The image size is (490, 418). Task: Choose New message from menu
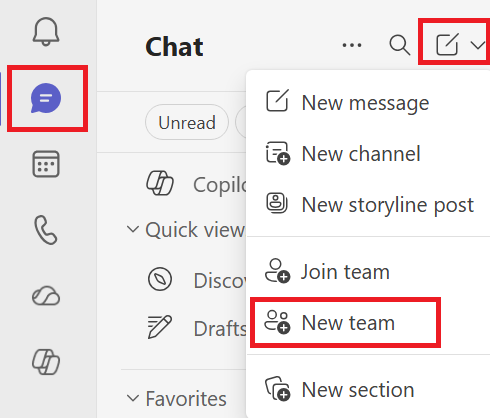pyautogui.click(x=368, y=102)
